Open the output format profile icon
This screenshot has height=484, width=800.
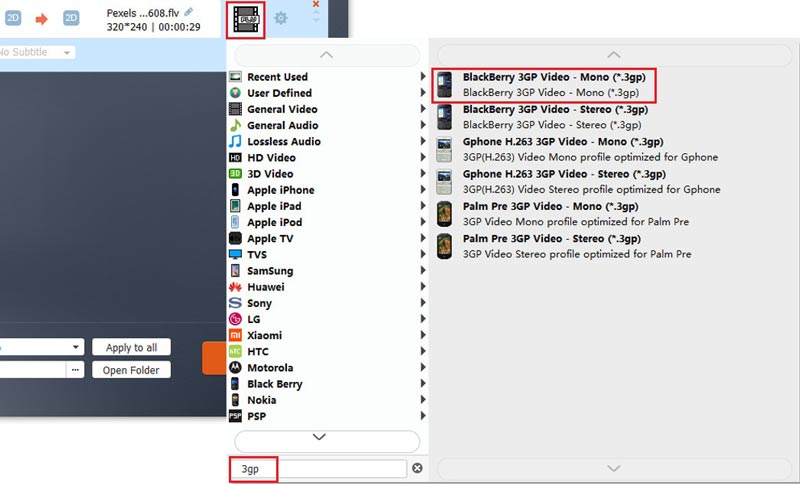[x=245, y=19]
